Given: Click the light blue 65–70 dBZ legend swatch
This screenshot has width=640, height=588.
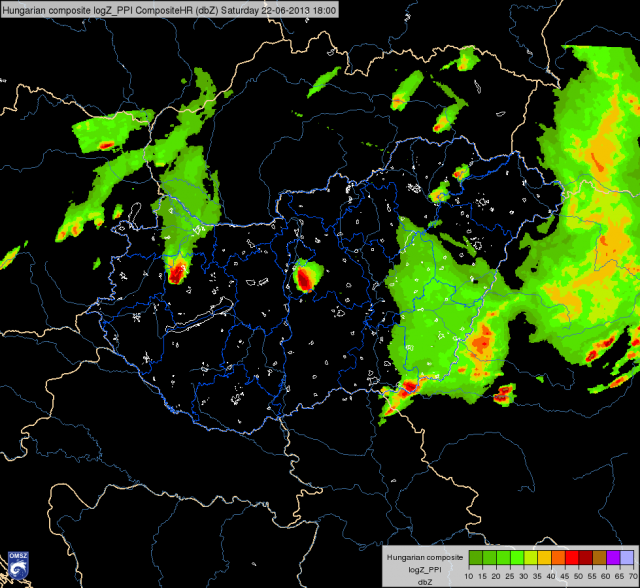Looking at the screenshot, I should pyautogui.click(x=627, y=557).
